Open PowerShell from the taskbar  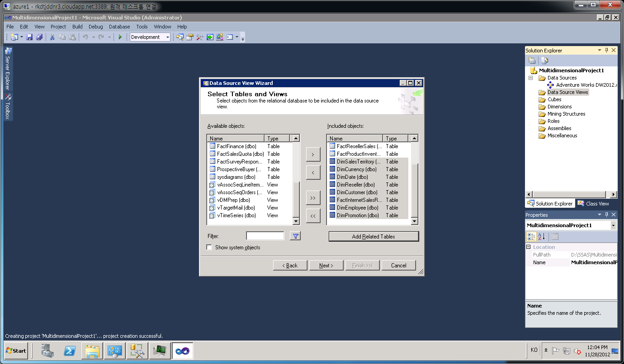click(70, 350)
